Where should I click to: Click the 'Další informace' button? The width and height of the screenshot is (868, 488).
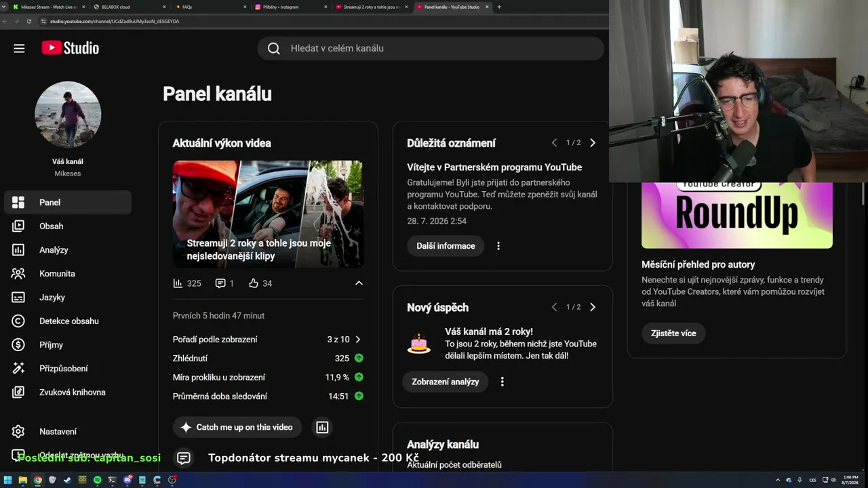(x=446, y=246)
